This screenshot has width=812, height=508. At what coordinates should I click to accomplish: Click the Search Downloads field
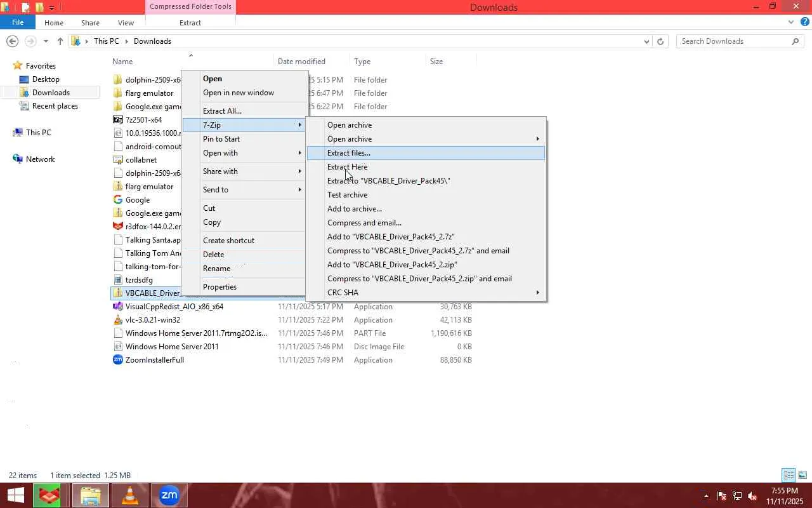pos(734,41)
